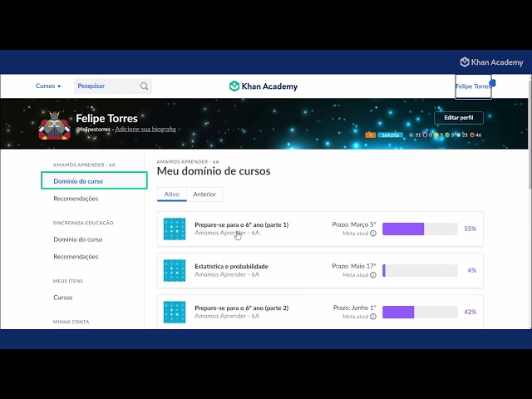The height and width of the screenshot is (399, 532).
Task: Click course icon for Estatística e probabilidade
Action: click(x=175, y=270)
